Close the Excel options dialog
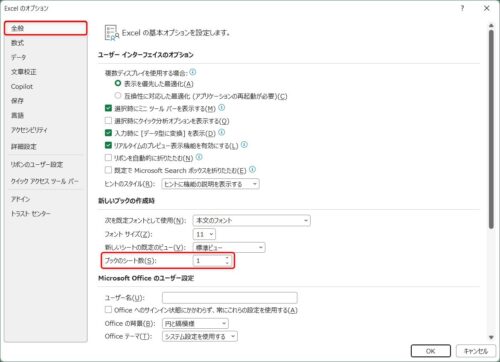500x362 pixels. (487, 8)
